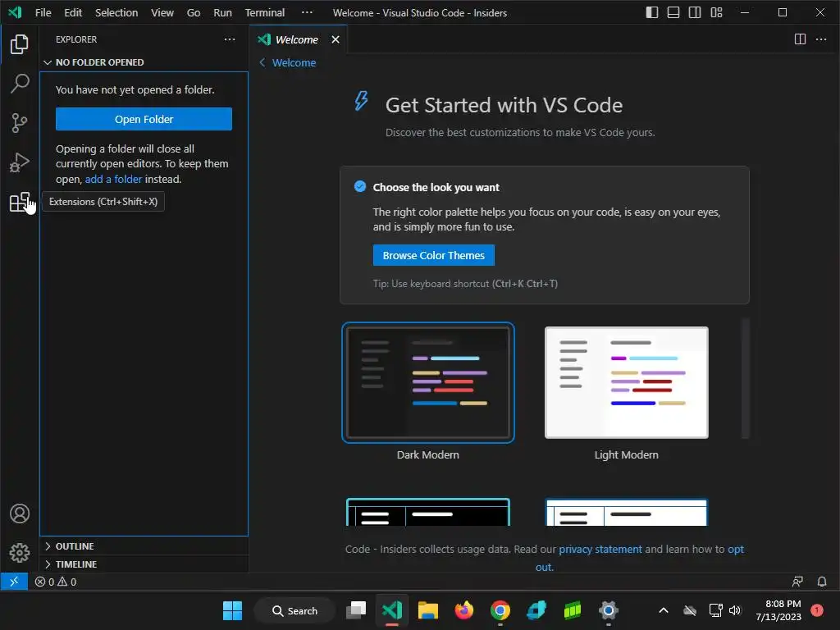Launch Google Chrome from the taskbar

click(x=500, y=610)
